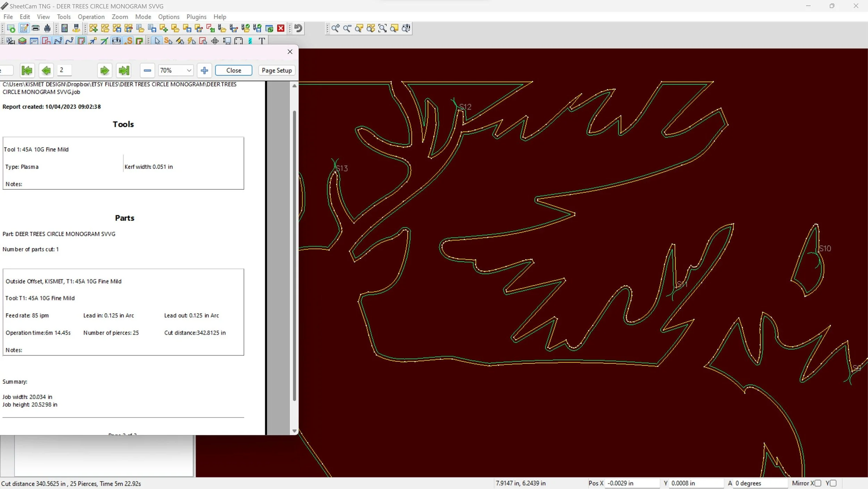The image size is (868, 489).
Task: Select the start point edit tool
Action: pos(168,41)
